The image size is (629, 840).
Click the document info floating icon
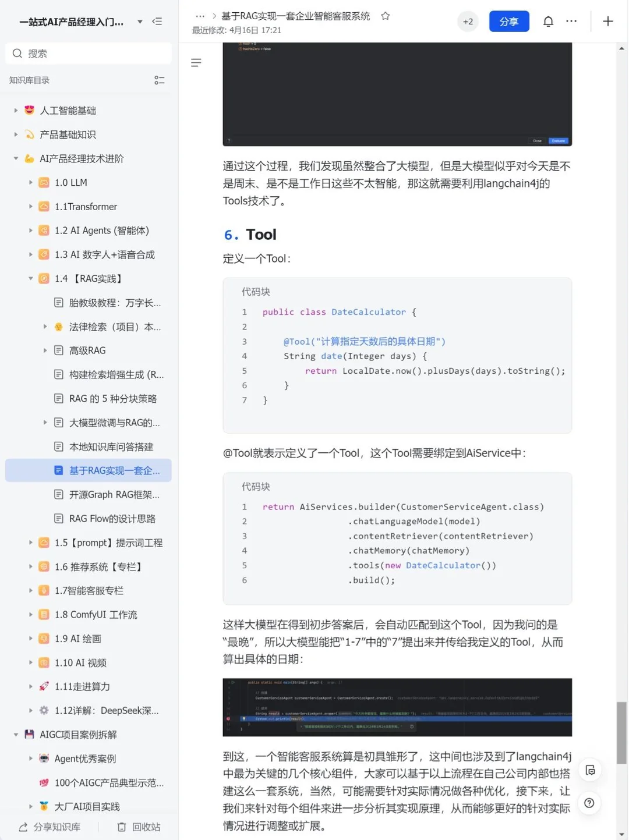point(590,770)
